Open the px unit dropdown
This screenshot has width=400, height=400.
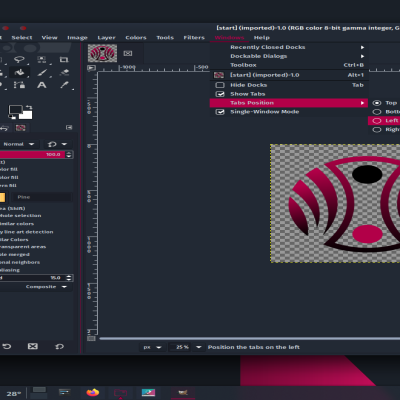pos(152,347)
